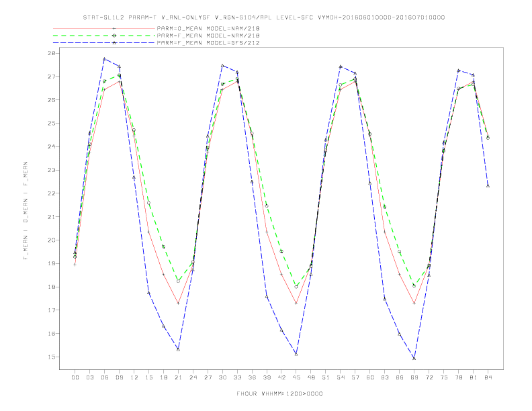
Task: Click red O_MEAN plus marker at hour 45
Action: tap(296, 303)
